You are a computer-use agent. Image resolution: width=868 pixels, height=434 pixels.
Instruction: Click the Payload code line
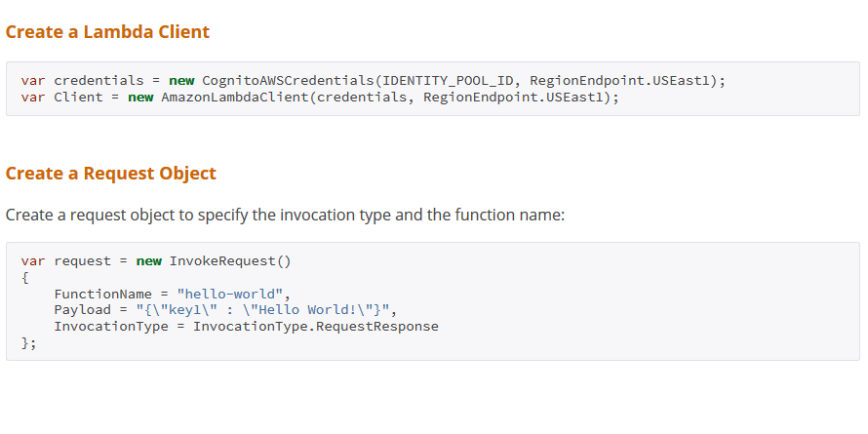(x=225, y=309)
